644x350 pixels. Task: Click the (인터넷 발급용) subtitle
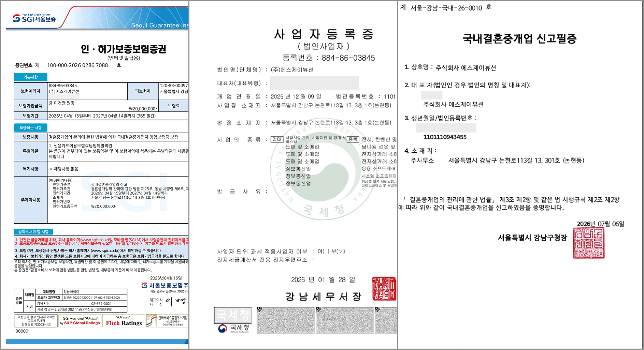(124, 58)
